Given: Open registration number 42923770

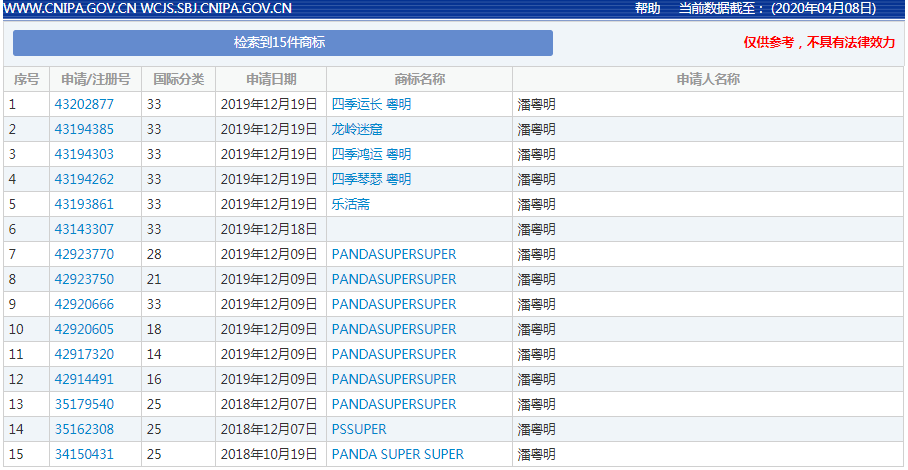Looking at the screenshot, I should (84, 254).
